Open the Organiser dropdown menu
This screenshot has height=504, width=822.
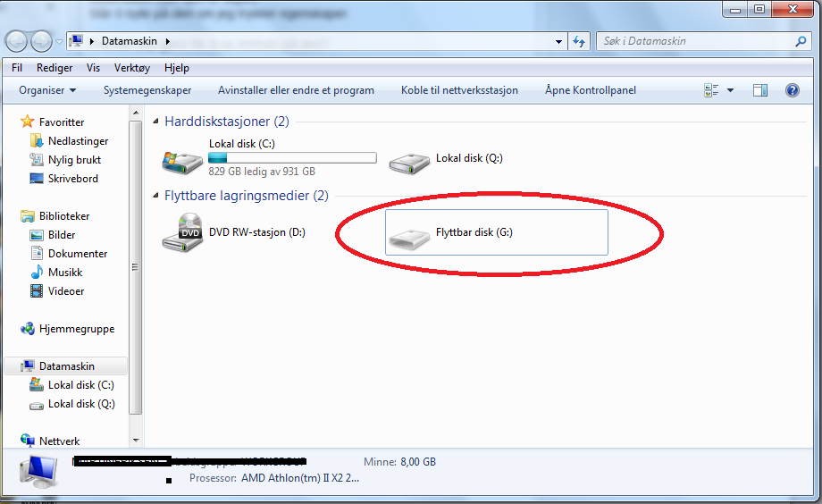[47, 90]
